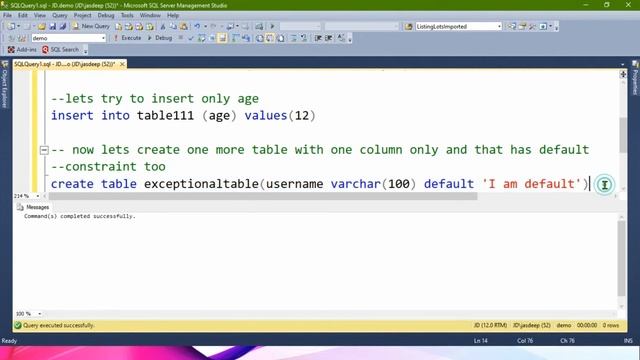Click the editor split window handle icon
The width and height of the screenshot is (640, 360).
click(623, 74)
